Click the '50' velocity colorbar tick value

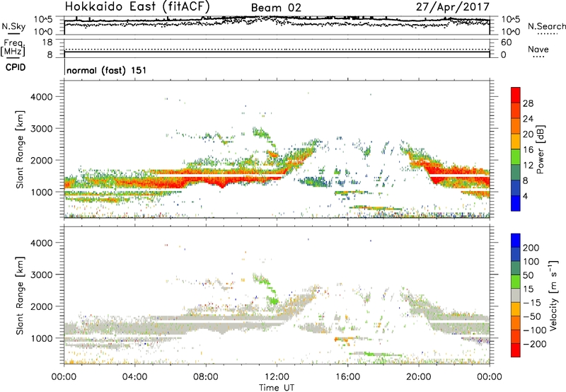(528, 275)
